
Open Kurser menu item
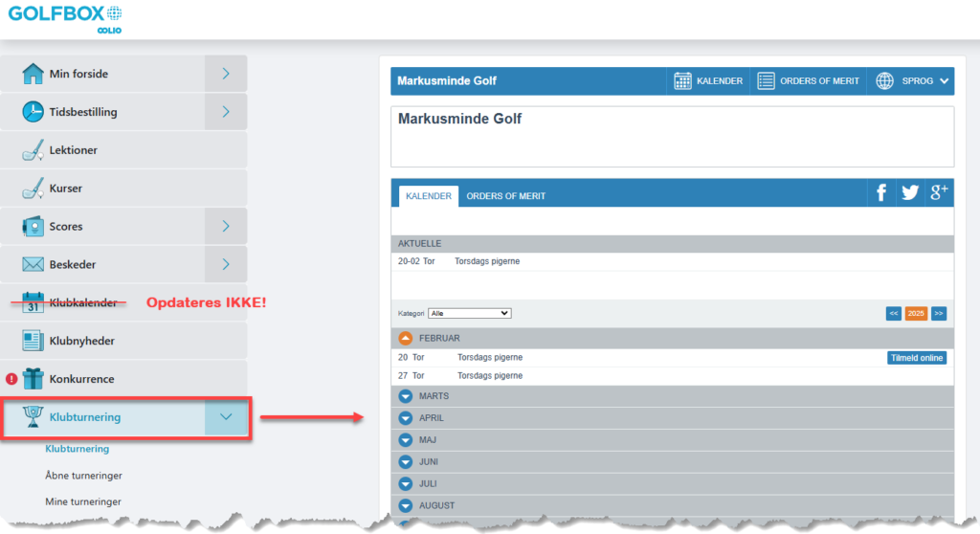pyautogui.click(x=123, y=189)
